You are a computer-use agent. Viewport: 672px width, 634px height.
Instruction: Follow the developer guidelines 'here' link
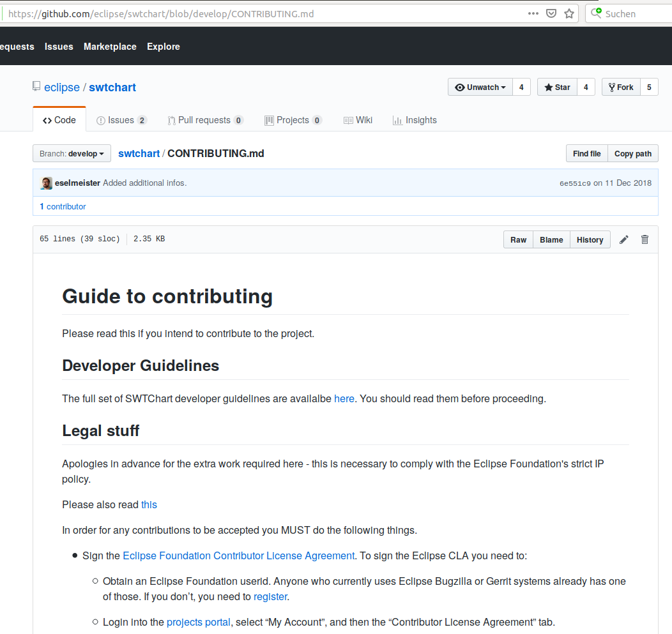344,399
